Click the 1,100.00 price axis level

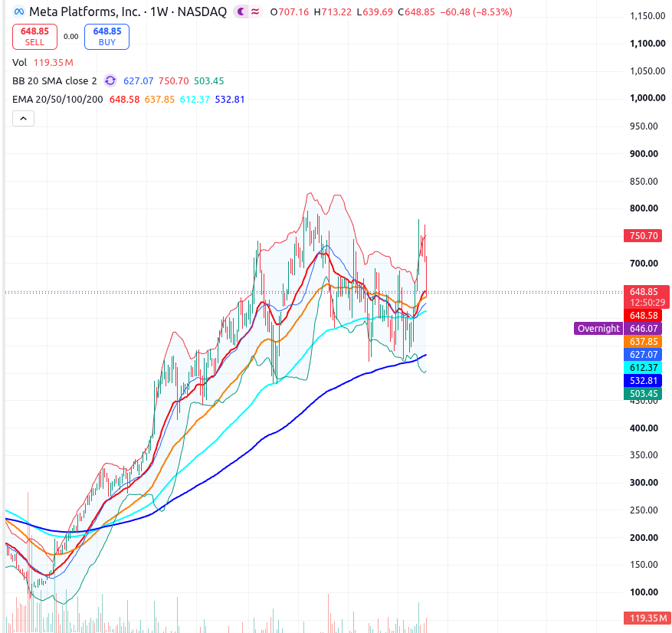tap(647, 43)
